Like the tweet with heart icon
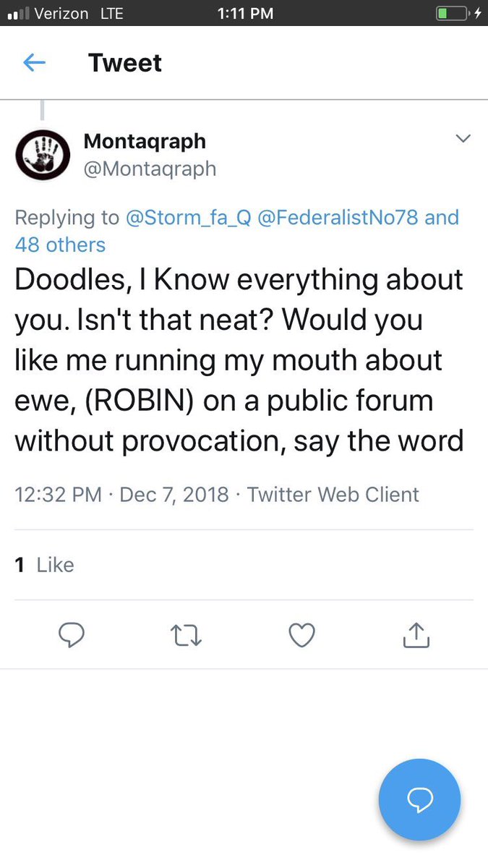This screenshot has width=488, height=868. (301, 635)
